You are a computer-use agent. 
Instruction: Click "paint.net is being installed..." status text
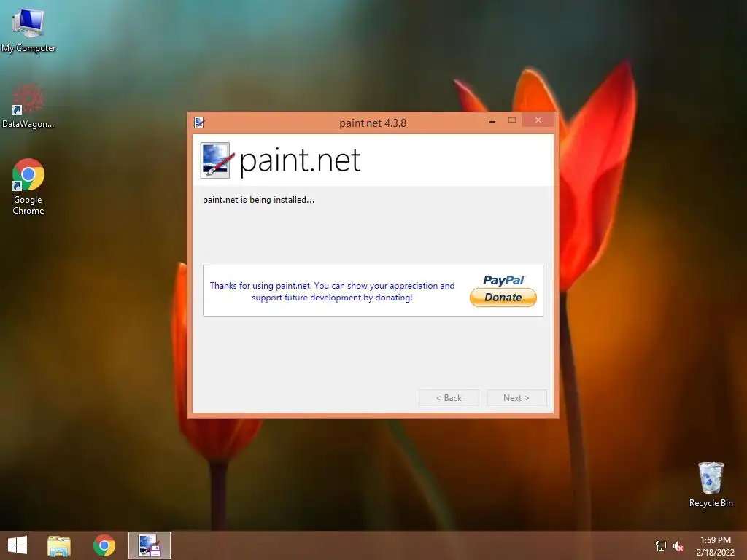259,200
